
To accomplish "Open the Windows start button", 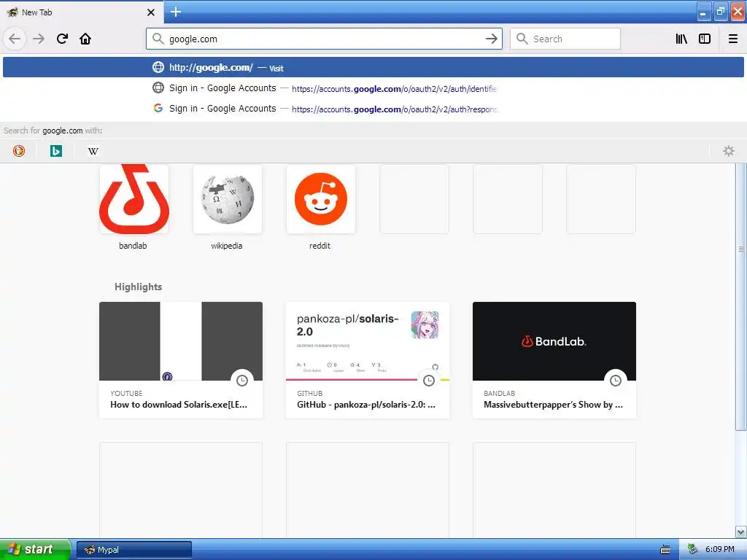I will (35, 549).
